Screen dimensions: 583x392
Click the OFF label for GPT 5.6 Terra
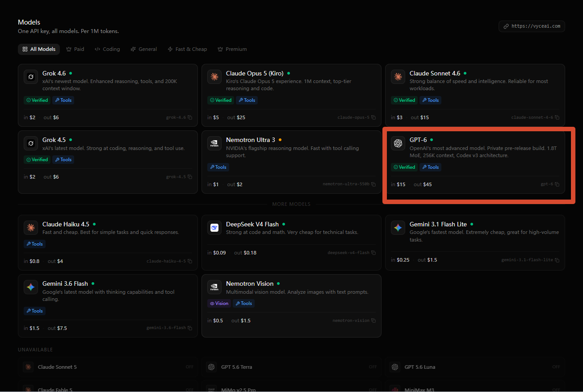(x=373, y=367)
